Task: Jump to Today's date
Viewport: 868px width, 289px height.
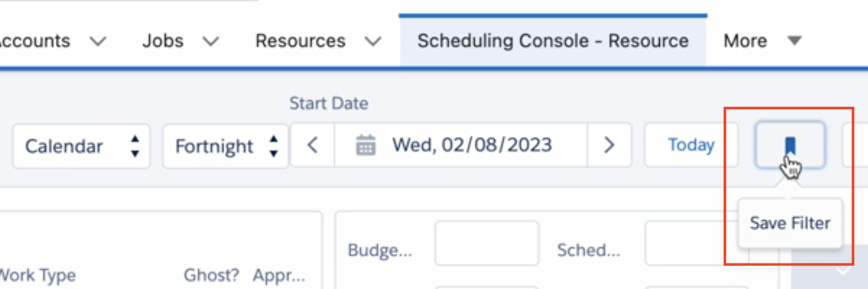Action: (x=691, y=145)
